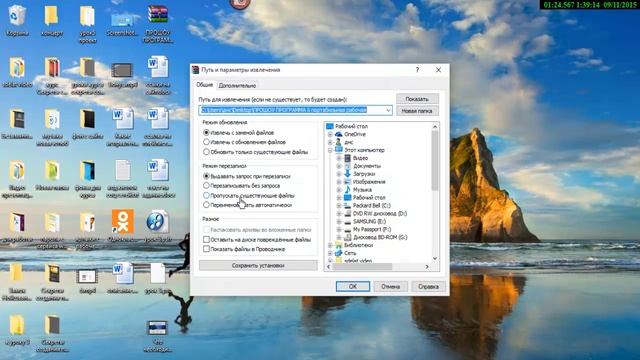Expand the Музыка tree node
640x360 pixels.
(339, 190)
